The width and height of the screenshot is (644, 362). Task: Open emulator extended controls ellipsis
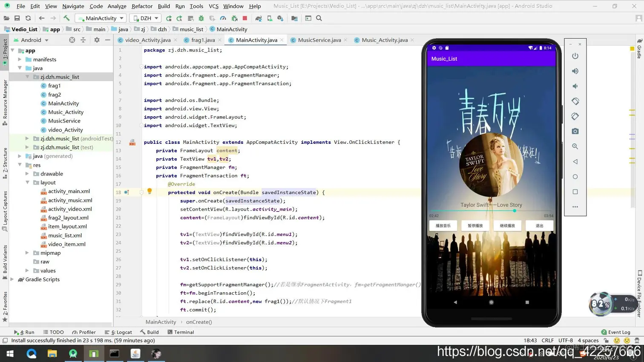click(x=575, y=207)
